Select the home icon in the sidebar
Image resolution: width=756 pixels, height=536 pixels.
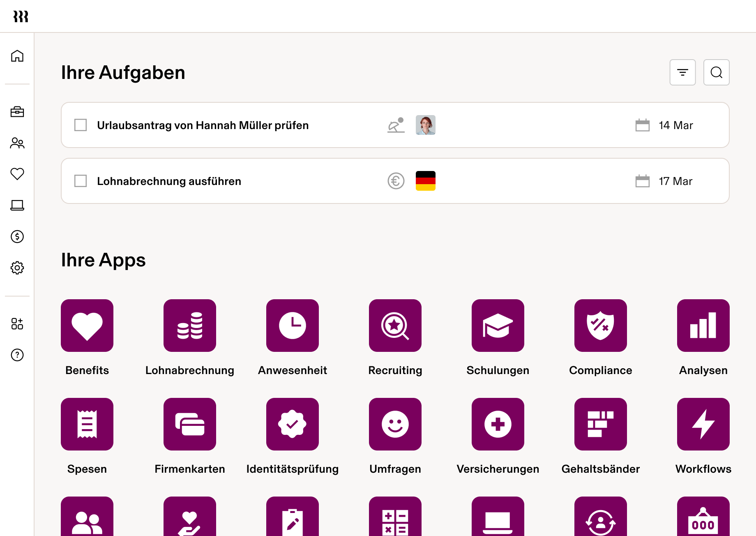(17, 56)
